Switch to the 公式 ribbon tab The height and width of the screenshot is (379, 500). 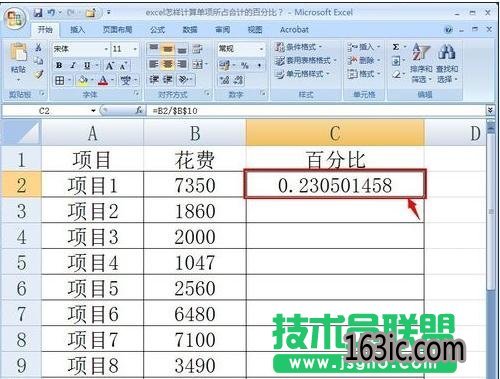[x=157, y=30]
